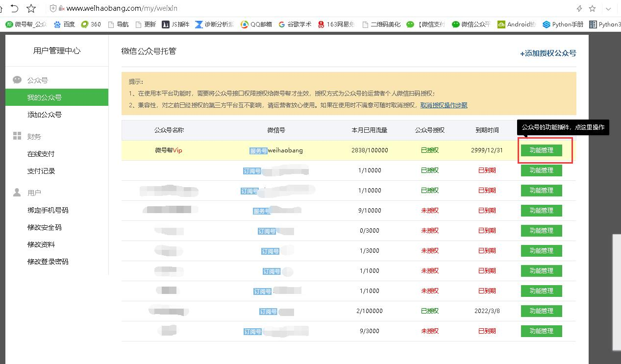
Task: Click 功能管理 for weihaobang row
Action: (541, 150)
